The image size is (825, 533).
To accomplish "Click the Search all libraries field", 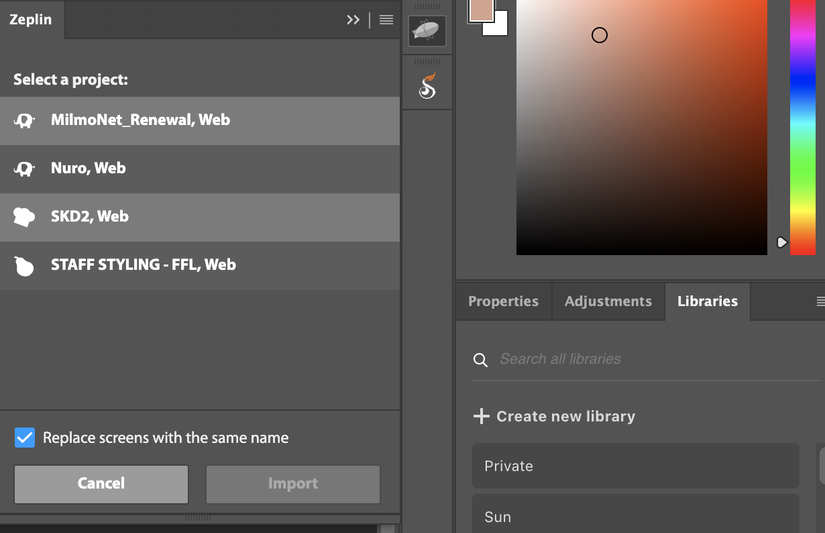I will (x=646, y=359).
